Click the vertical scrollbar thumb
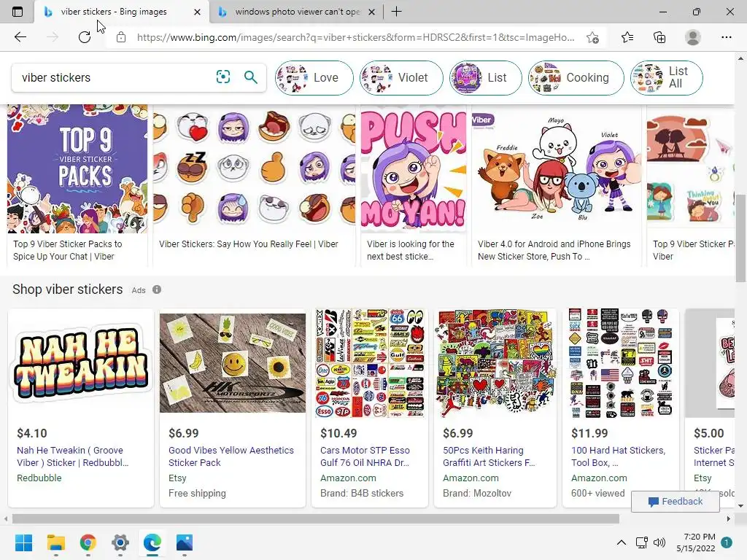747x560 pixels. tap(740, 238)
